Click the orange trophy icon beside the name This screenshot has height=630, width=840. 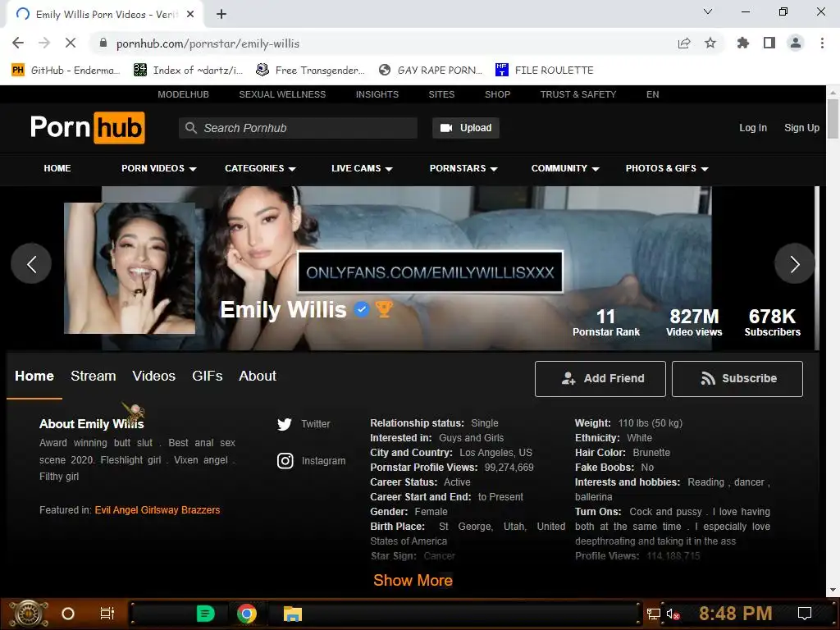point(384,309)
